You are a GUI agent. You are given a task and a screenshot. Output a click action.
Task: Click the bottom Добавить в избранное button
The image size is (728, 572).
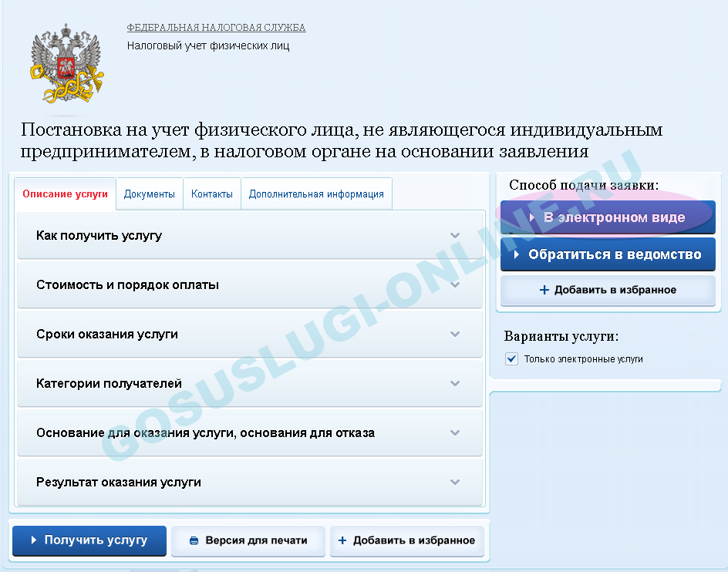tap(406, 540)
